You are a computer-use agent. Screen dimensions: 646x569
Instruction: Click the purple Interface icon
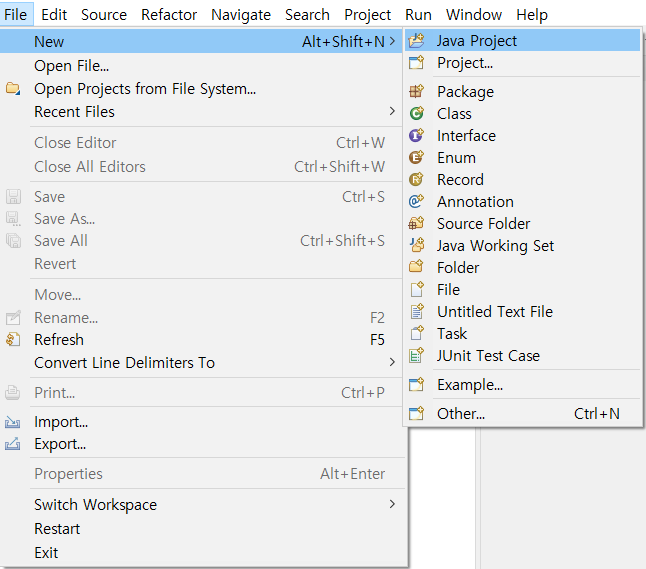pos(417,135)
